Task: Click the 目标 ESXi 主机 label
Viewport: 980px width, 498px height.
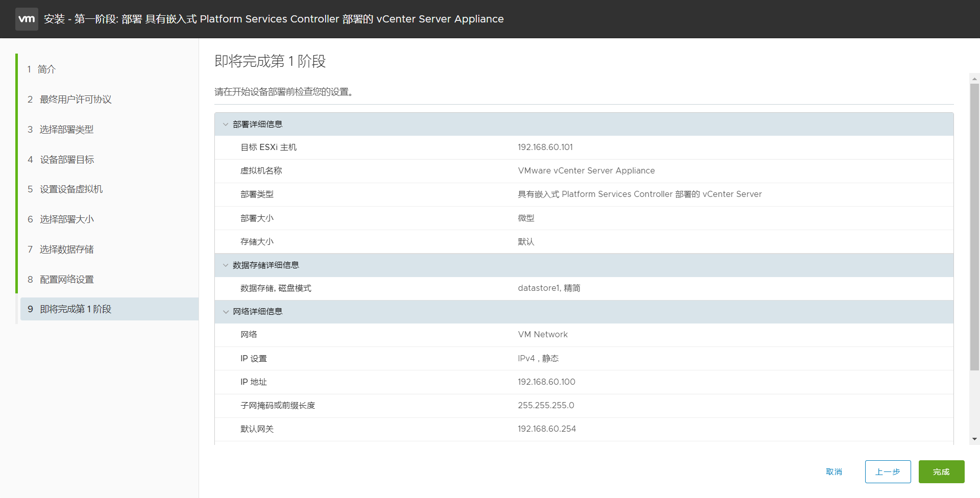Action: click(x=268, y=147)
